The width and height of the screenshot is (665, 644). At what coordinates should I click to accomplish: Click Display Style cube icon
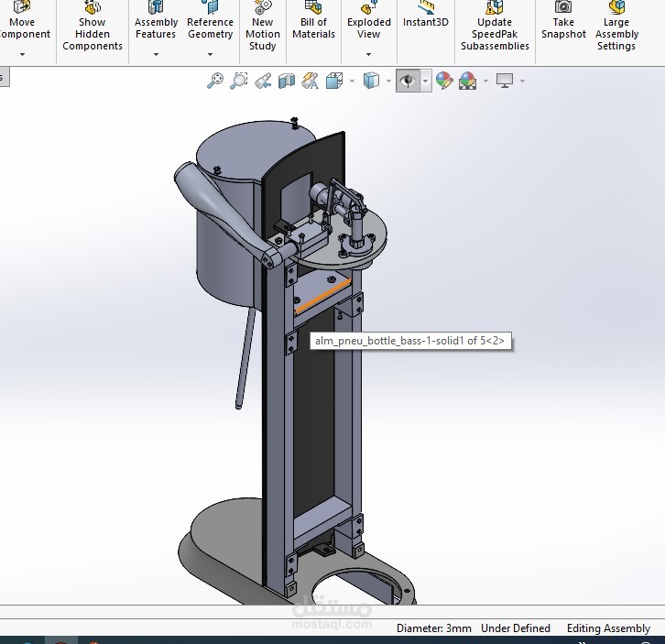[371, 81]
